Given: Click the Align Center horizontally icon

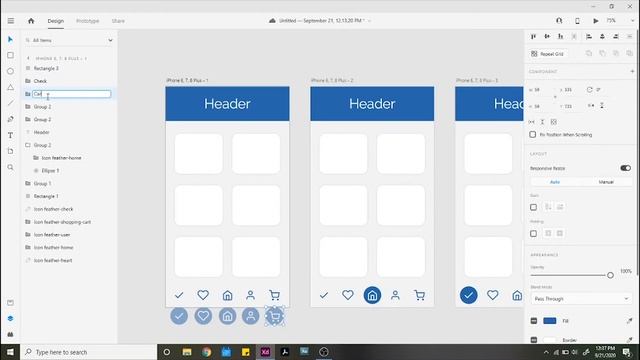Looking at the screenshot, I should tap(602, 36).
